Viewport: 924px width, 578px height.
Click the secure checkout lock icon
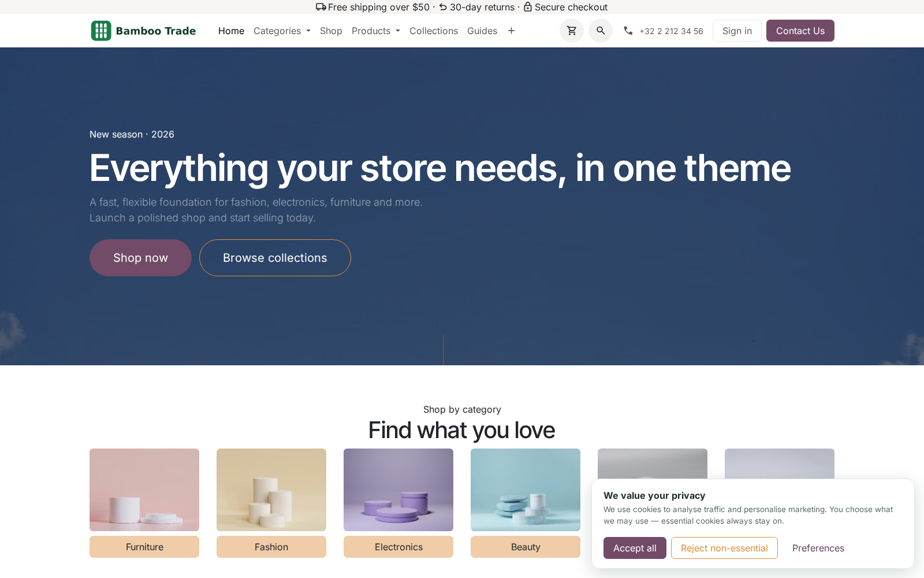point(528,7)
